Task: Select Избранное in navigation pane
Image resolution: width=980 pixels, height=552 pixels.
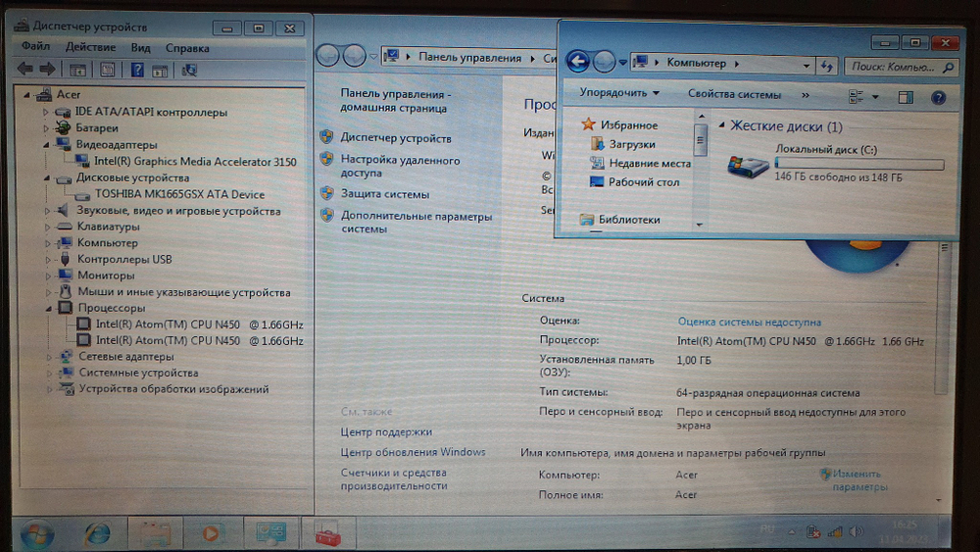Action: (629, 125)
